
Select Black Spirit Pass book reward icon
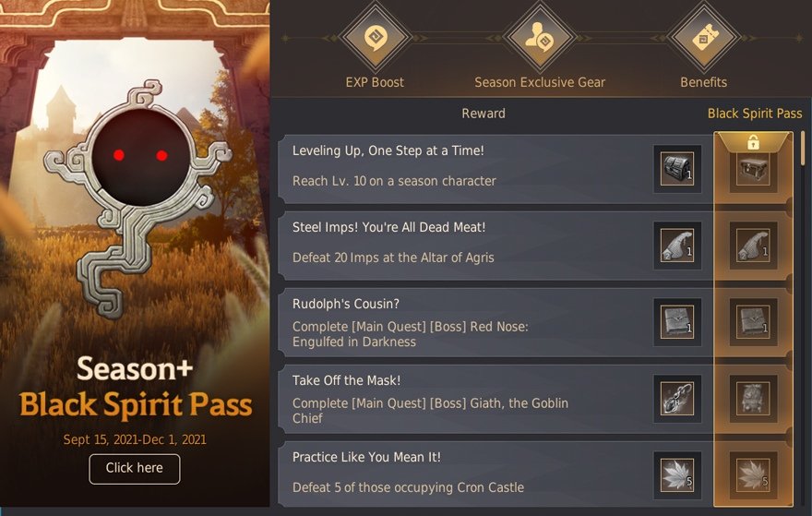[754, 322]
